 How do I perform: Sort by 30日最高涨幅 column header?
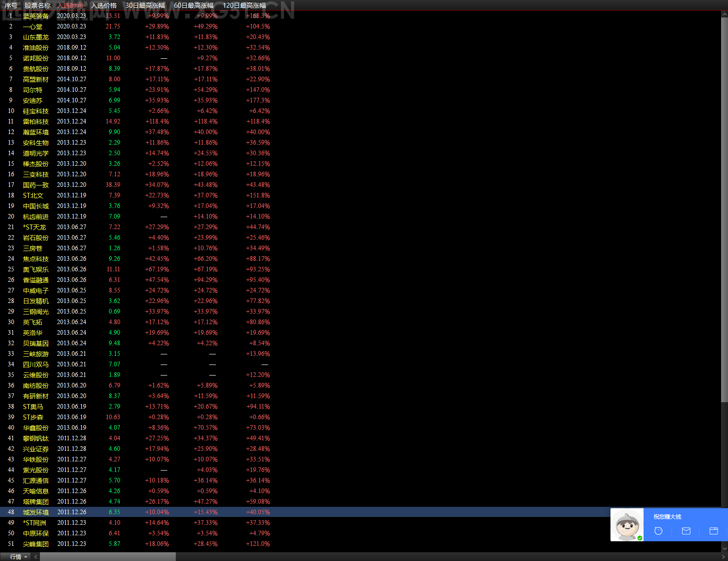click(x=145, y=6)
